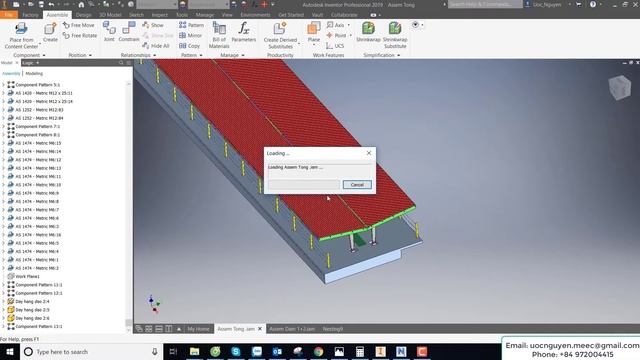Open Bill of Materials
This screenshot has width=640, height=360.
tap(219, 35)
